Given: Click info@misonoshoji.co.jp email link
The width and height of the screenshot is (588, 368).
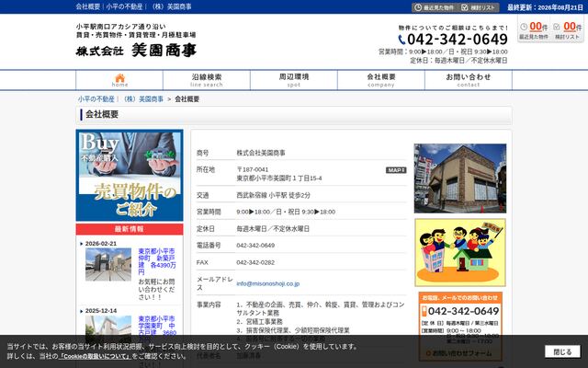Looking at the screenshot, I should tap(267, 283).
